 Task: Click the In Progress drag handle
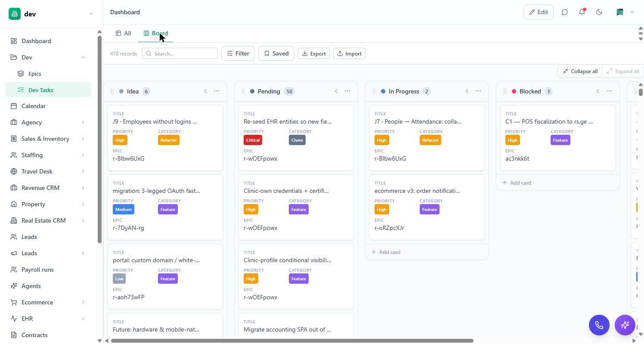pyautogui.click(x=374, y=91)
